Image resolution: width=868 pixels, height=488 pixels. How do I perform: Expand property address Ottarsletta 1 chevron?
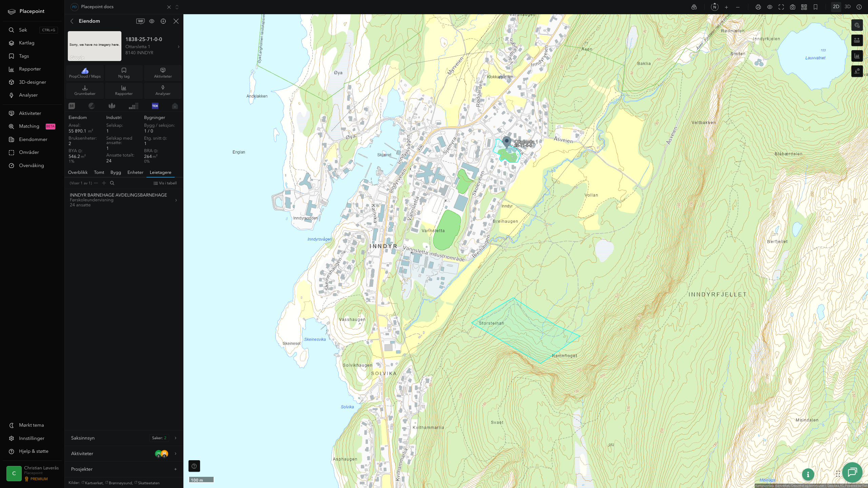[179, 47]
